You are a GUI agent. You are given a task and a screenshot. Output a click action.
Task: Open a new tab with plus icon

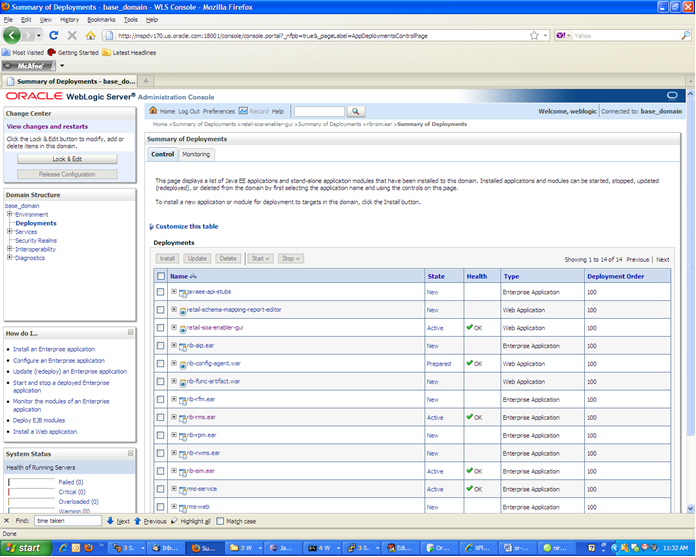146,81
